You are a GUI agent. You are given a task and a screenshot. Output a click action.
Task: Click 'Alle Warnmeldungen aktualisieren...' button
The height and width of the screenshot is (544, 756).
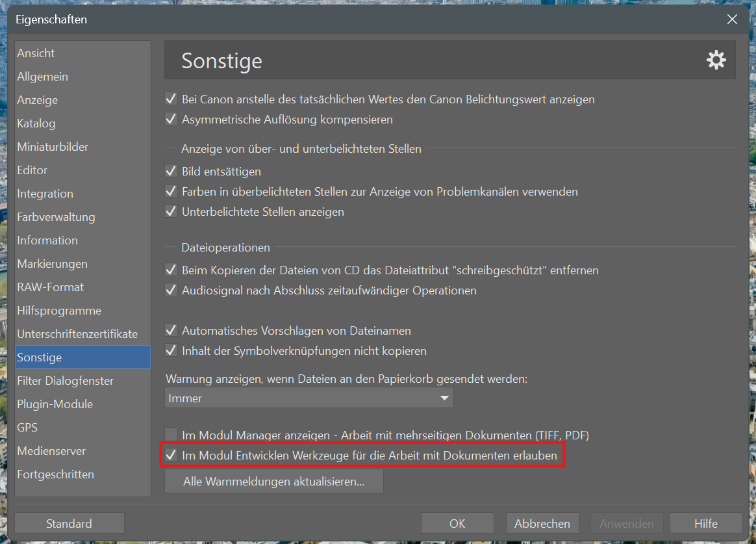tap(273, 482)
